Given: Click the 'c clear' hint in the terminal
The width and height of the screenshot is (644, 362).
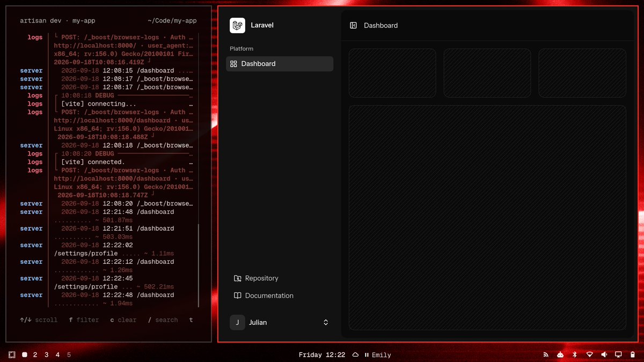Looking at the screenshot, I should [x=123, y=320].
